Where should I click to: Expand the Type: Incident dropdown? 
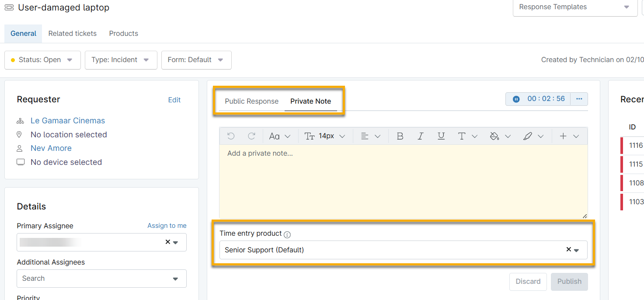tap(121, 60)
